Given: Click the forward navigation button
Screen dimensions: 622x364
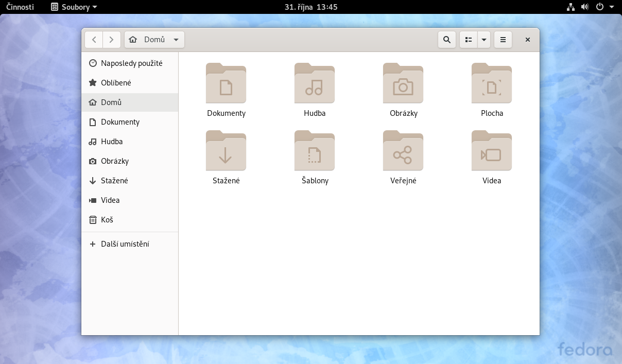Looking at the screenshot, I should coord(112,39).
